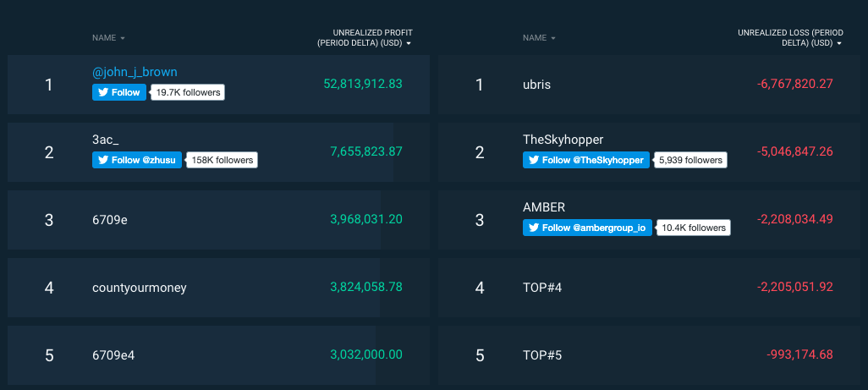Click the 3ac_ trader name
The image size is (868, 390).
coord(107,140)
